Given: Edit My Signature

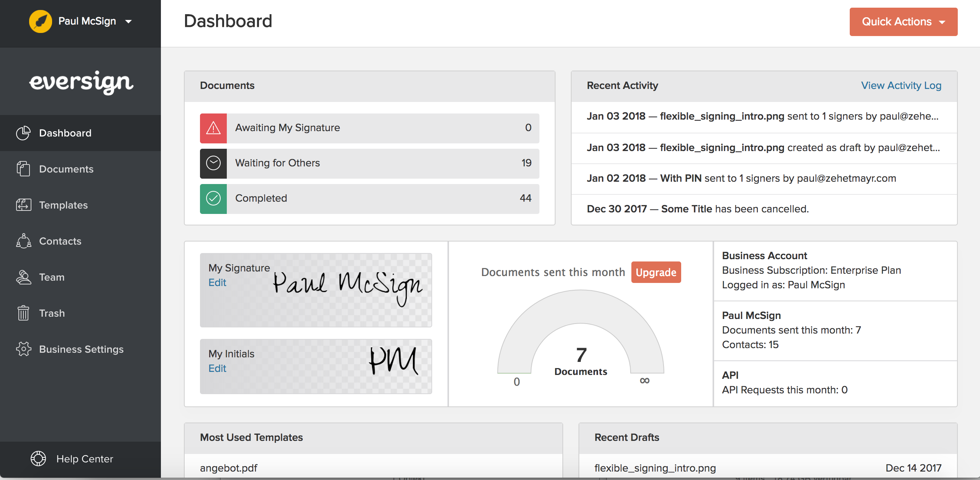Looking at the screenshot, I should [217, 283].
